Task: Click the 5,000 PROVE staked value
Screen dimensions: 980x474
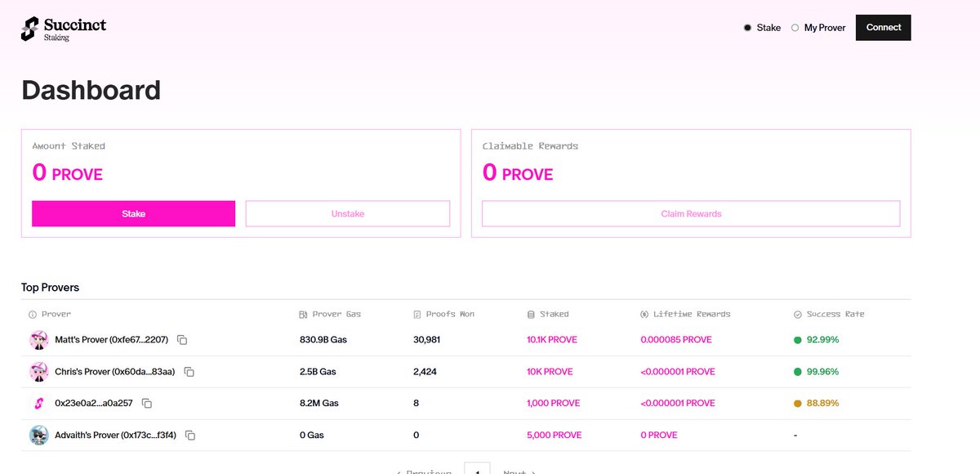Action: point(555,436)
